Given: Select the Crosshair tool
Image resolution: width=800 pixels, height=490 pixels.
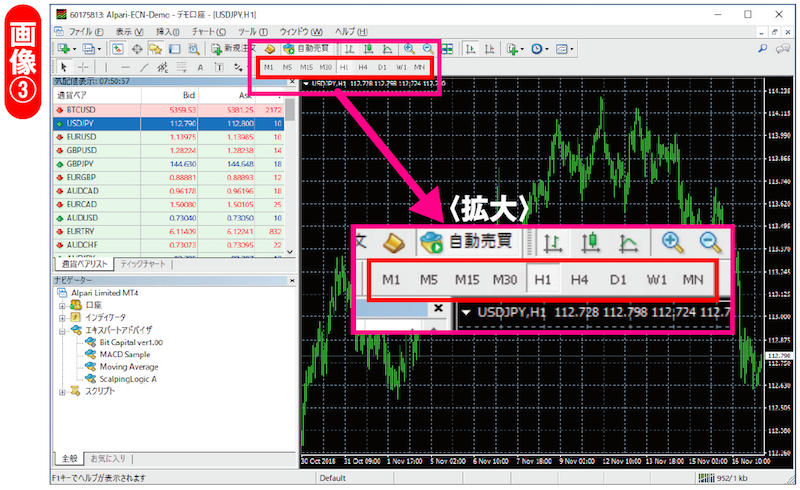Looking at the screenshot, I should tap(83, 67).
